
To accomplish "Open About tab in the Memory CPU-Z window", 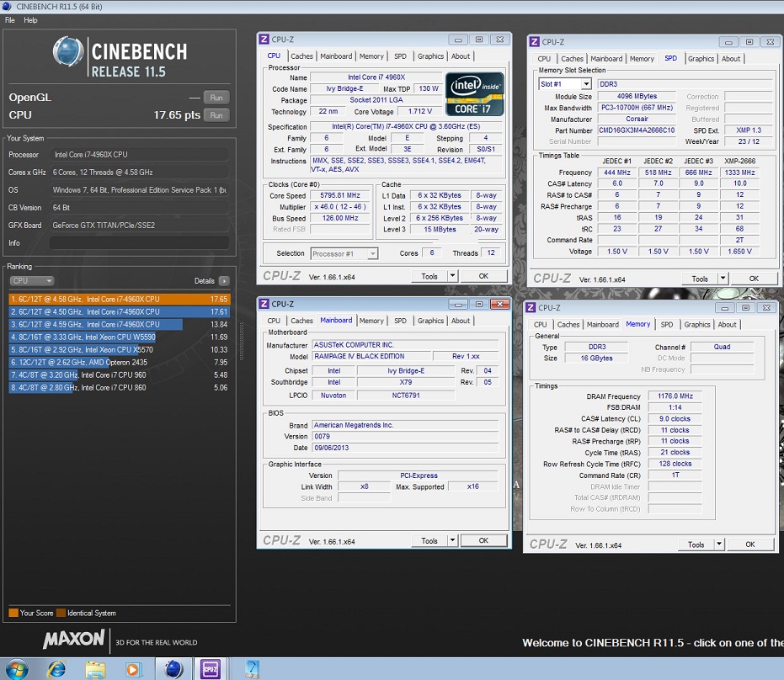I will click(x=727, y=325).
